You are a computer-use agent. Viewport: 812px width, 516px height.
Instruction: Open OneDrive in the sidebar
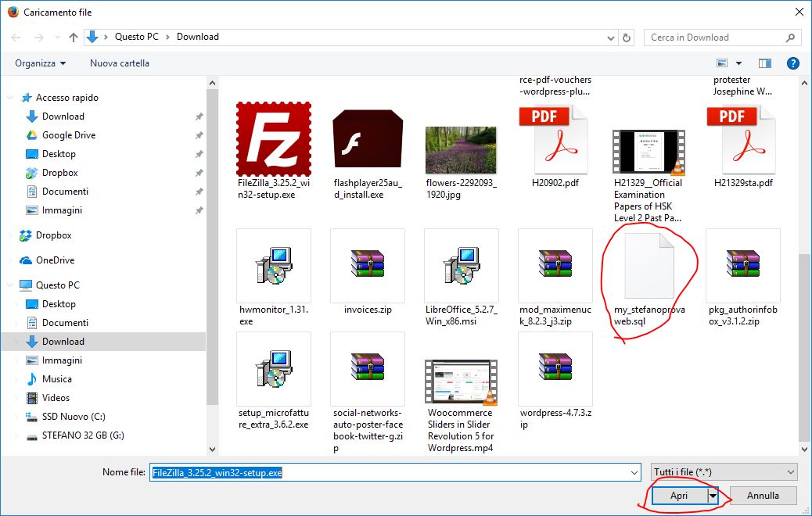pos(55,260)
